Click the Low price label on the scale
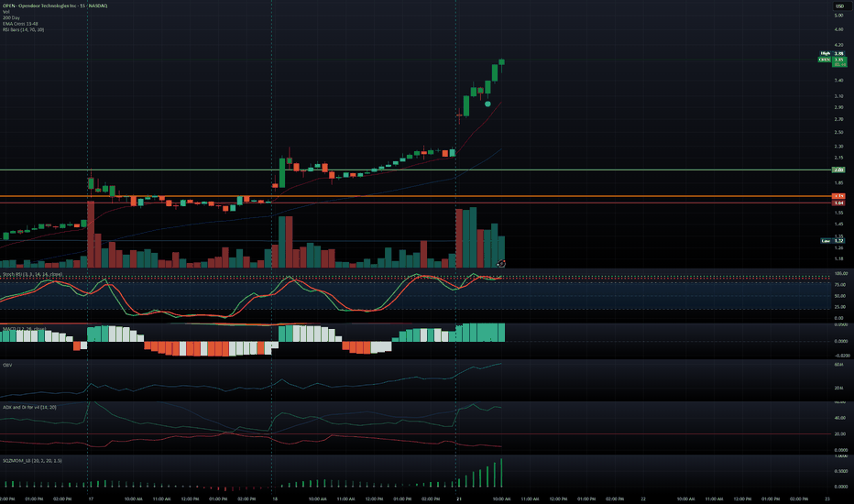 (833, 240)
